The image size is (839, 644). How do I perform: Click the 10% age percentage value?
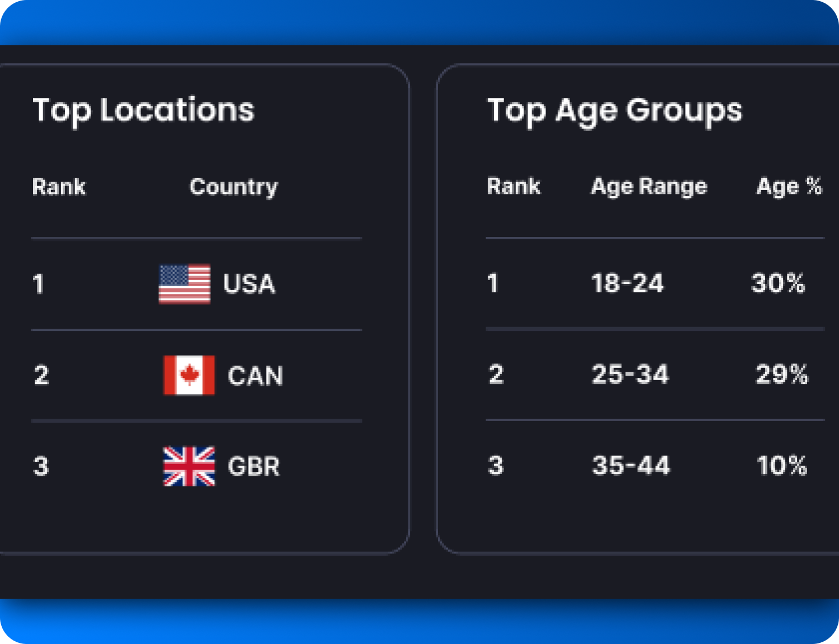(x=781, y=466)
